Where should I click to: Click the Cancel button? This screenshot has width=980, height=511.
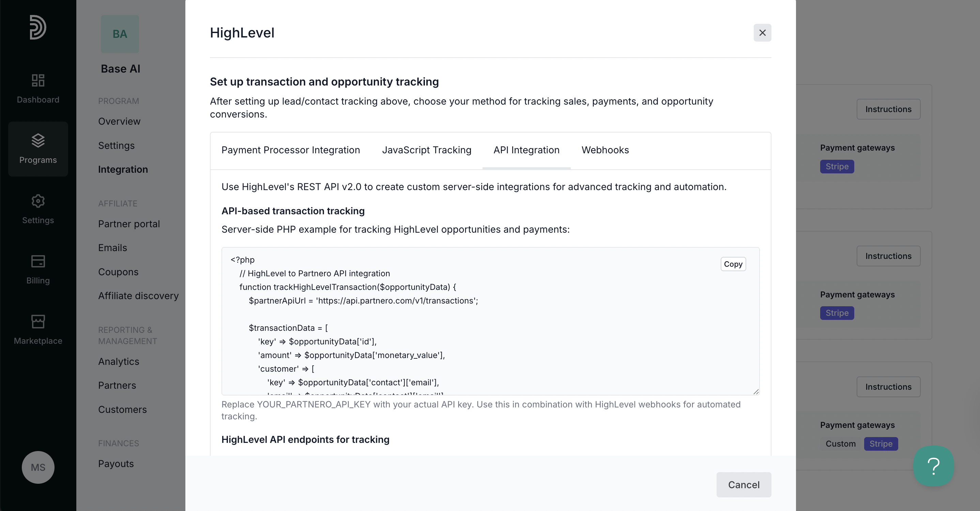[744, 485]
